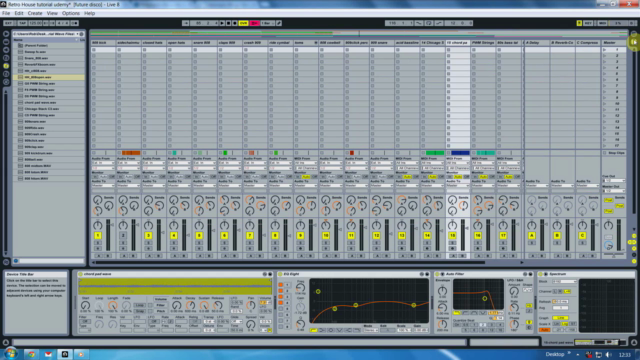640x360 pixels.
Task: Open the Create menu
Action: pyautogui.click(x=35, y=13)
